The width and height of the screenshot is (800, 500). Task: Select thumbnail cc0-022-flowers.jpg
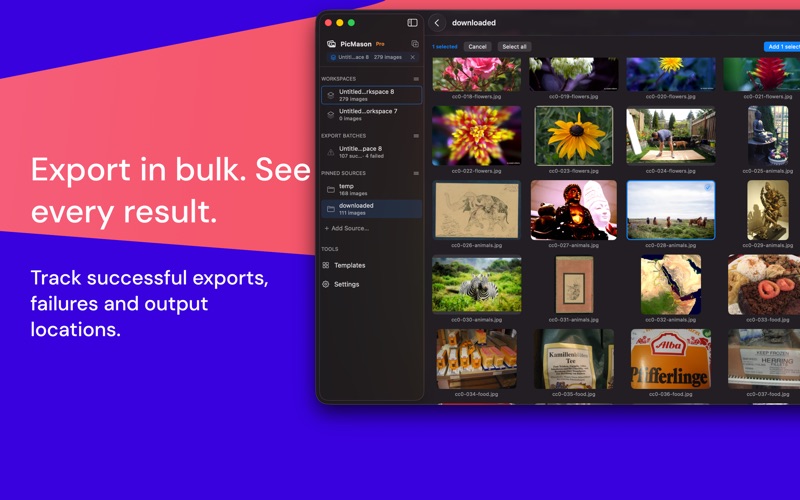[477, 136]
